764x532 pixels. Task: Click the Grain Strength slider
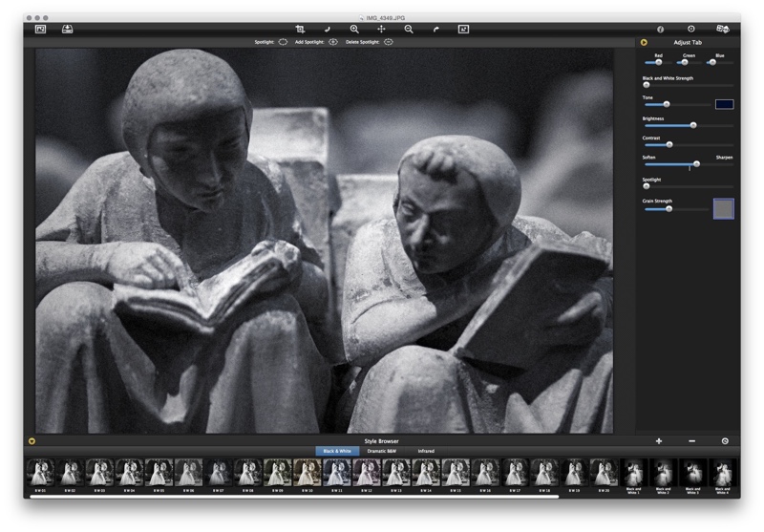(676, 209)
